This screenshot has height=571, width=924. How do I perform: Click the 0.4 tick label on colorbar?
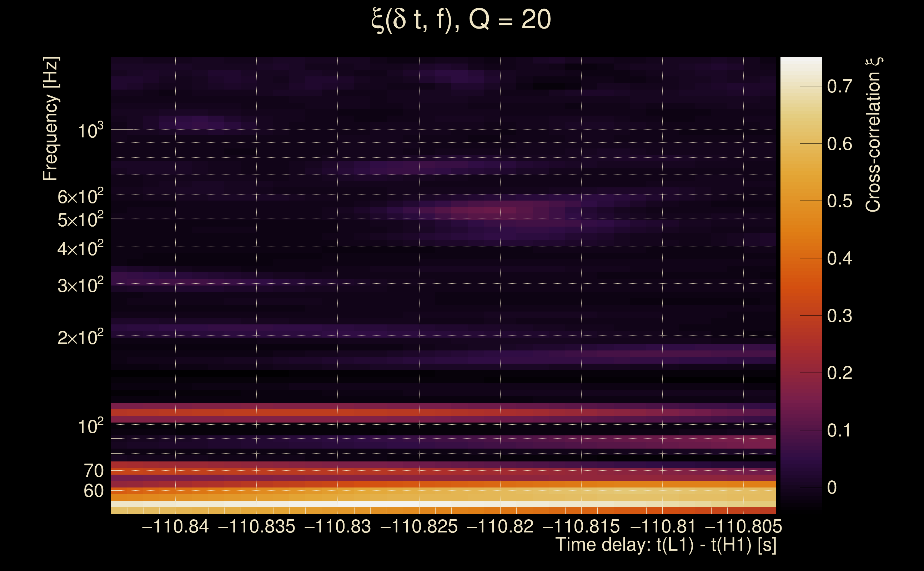point(839,259)
